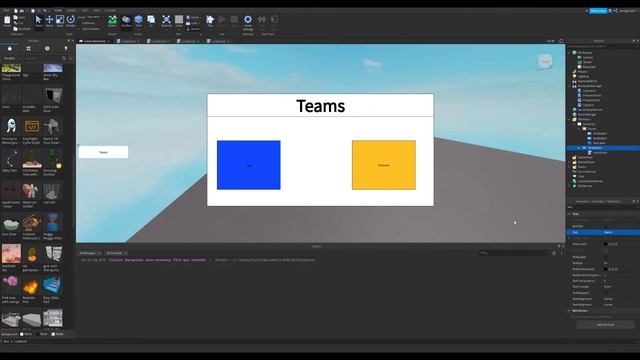Open the Plugins ribbon tab
This screenshot has width=640, height=360.
tap(111, 10)
